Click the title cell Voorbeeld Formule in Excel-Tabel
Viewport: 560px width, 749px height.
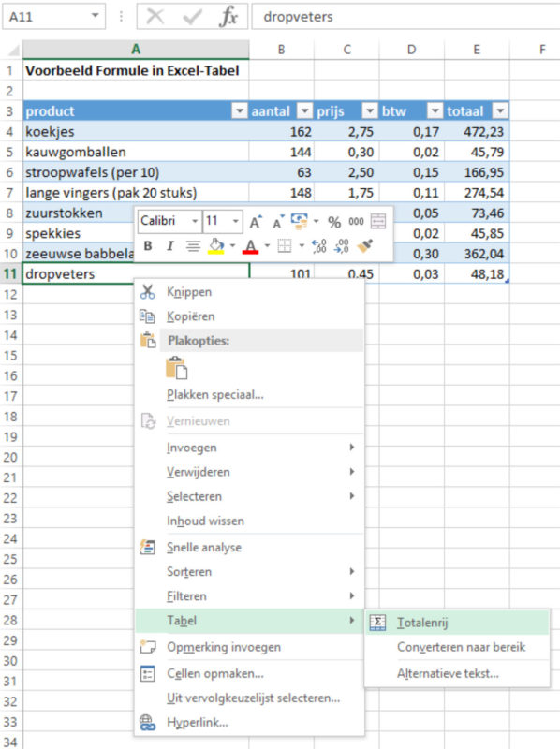pyautogui.click(x=136, y=71)
